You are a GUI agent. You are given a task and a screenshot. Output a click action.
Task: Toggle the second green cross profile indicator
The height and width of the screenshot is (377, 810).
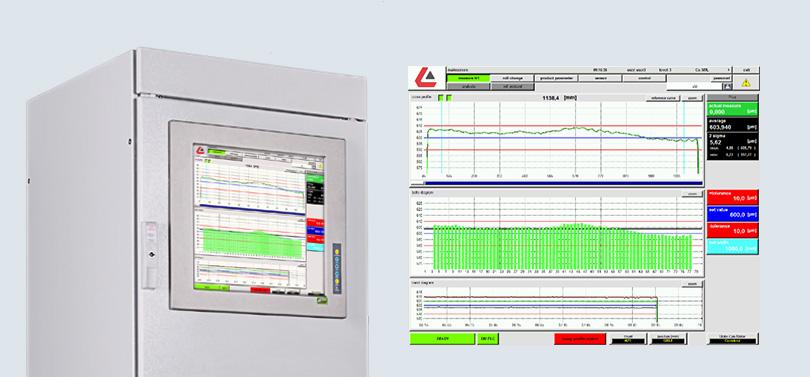(449, 98)
